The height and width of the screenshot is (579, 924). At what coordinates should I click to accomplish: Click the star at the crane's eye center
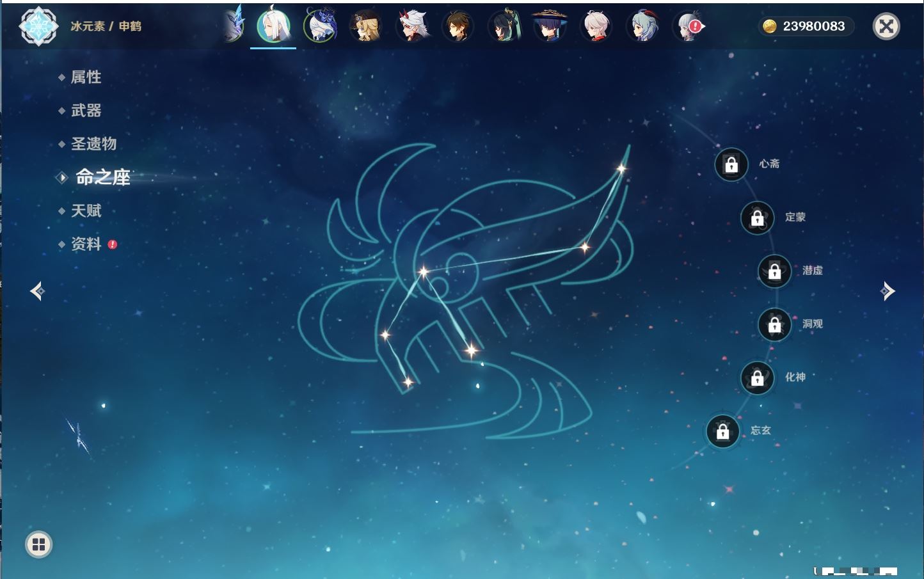coord(423,273)
